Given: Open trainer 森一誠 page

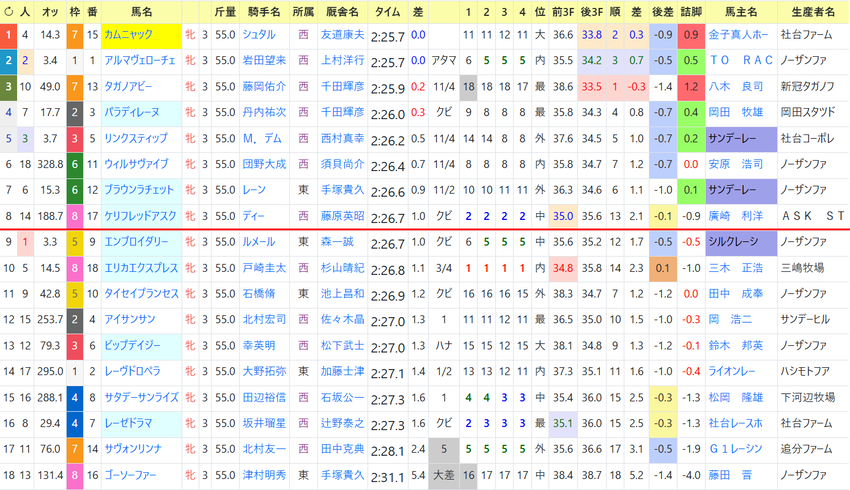Looking at the screenshot, I should tap(337, 242).
